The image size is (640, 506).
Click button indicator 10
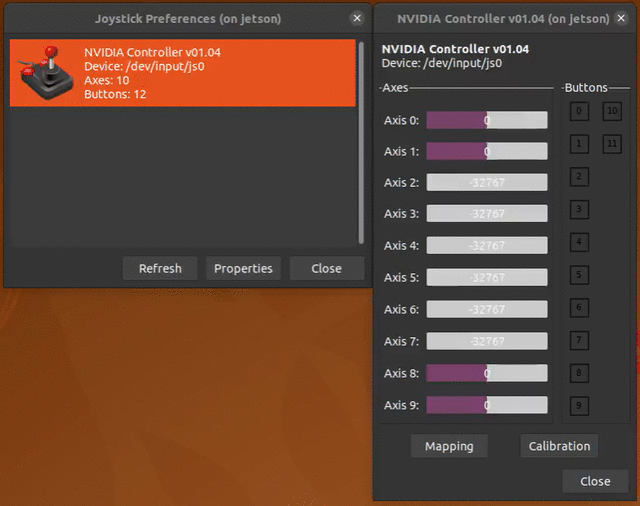click(612, 111)
